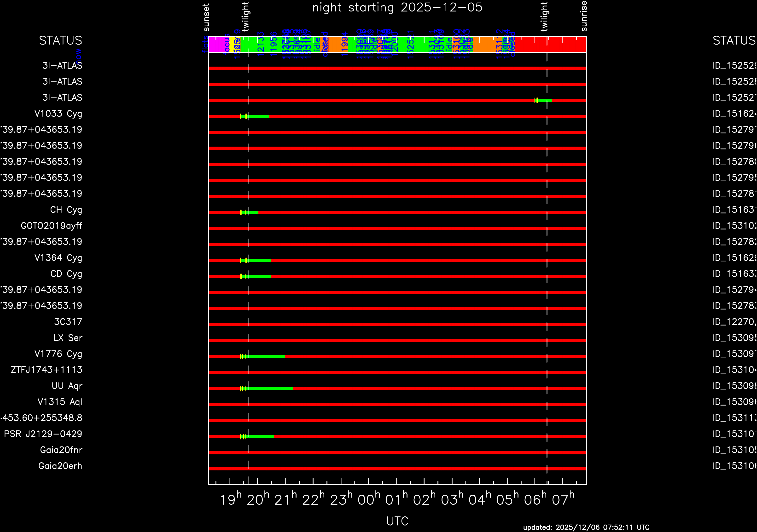Click the left STATUS column header
The width and height of the screenshot is (757, 532).
point(61,40)
